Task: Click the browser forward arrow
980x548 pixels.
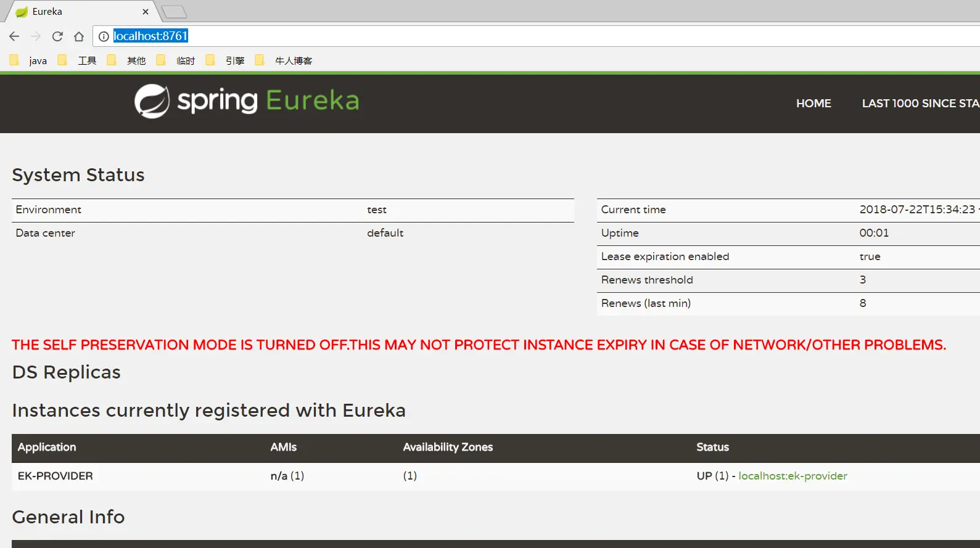Action: [x=36, y=36]
